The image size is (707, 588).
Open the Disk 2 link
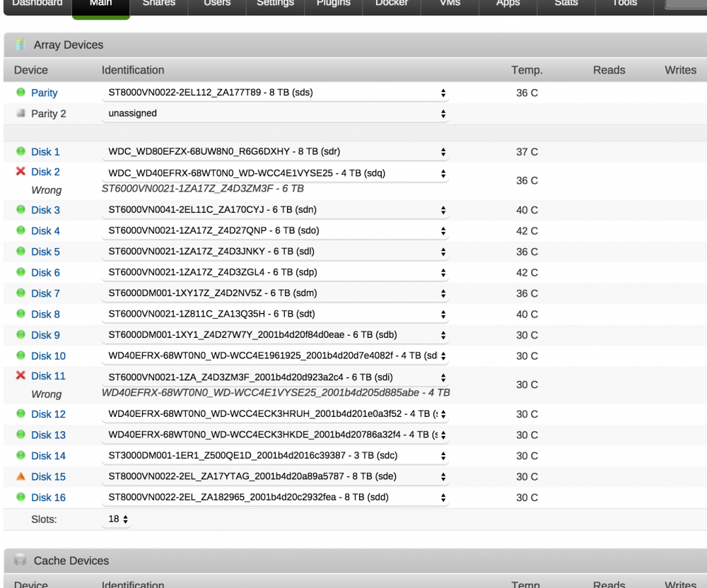point(45,172)
